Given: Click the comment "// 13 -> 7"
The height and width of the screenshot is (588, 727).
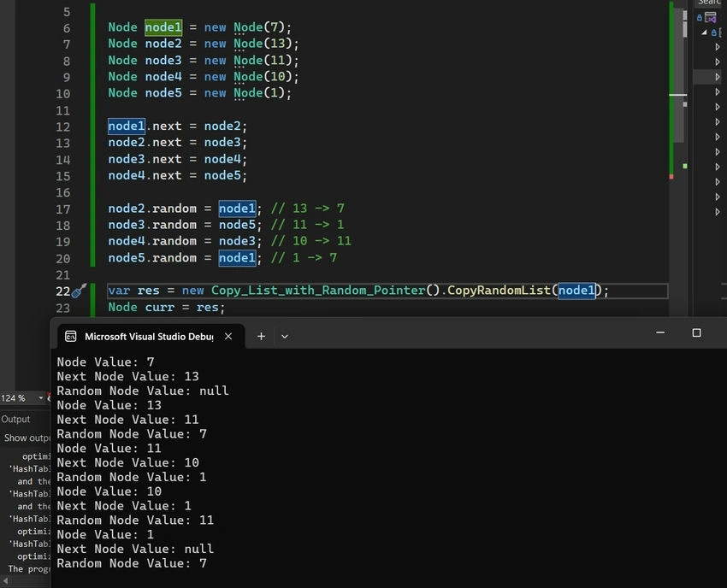Looking at the screenshot, I should point(307,209).
